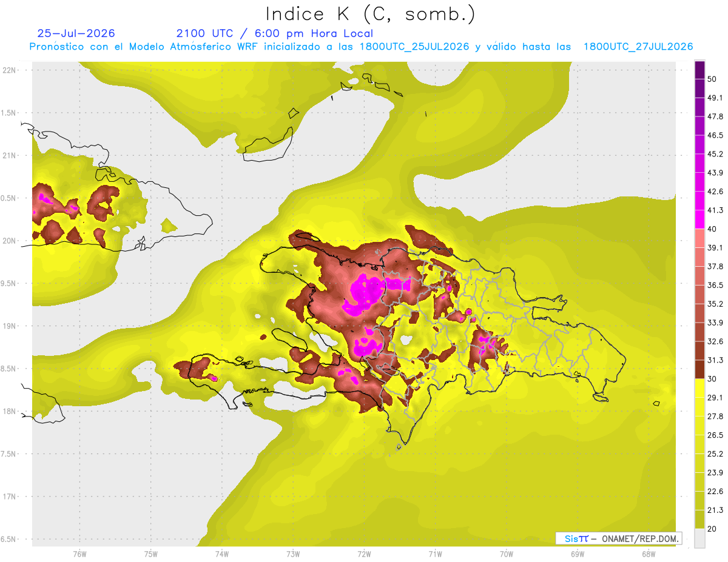728x562 pixels.
Task: Click the "26.5" value on the color scale
Action: click(716, 435)
